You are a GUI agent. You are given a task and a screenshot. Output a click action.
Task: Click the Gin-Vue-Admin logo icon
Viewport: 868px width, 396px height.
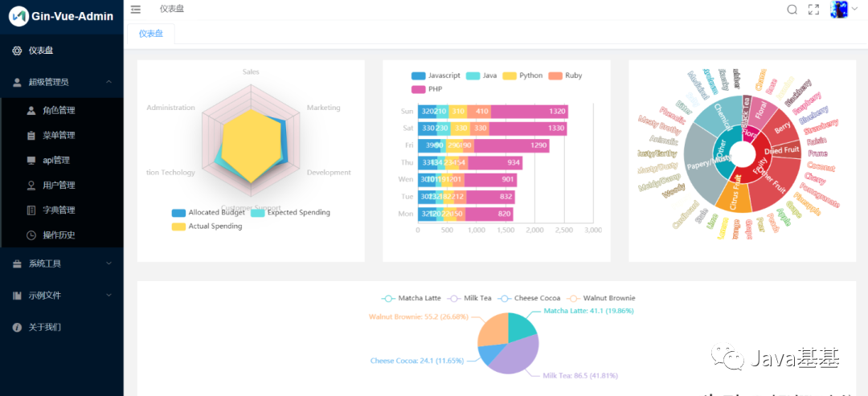18,16
